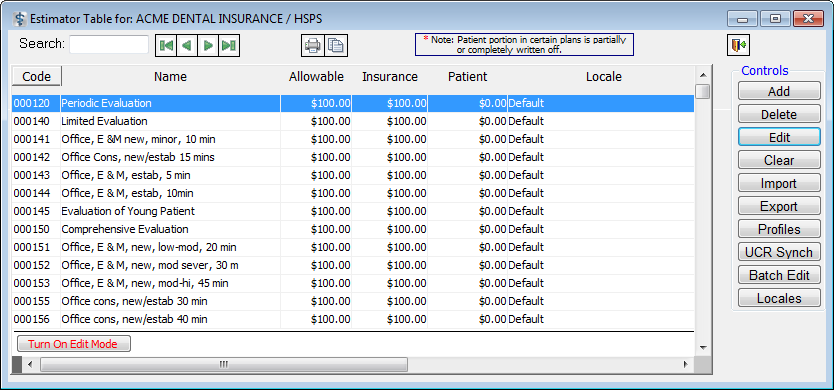
Task: Select 'Office cons, new/estab 40 min' row
Action: [x=353, y=319]
